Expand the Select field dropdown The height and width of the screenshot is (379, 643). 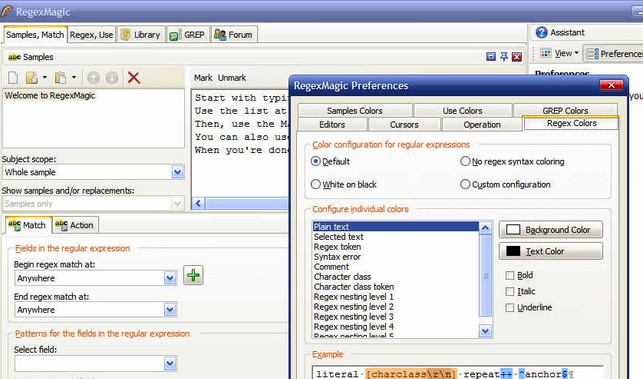click(170, 363)
